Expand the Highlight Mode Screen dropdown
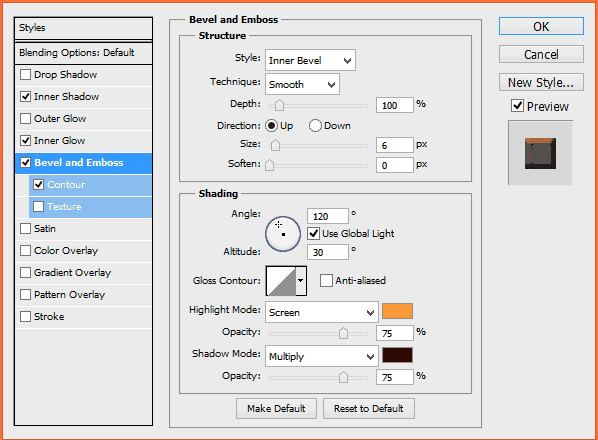 pyautogui.click(x=322, y=312)
